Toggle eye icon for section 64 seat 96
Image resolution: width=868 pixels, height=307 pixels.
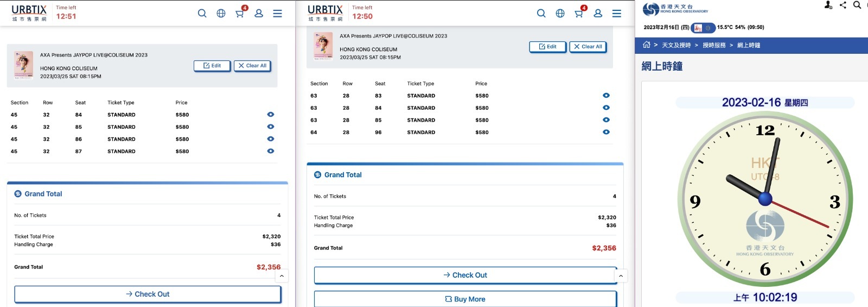coord(606,132)
